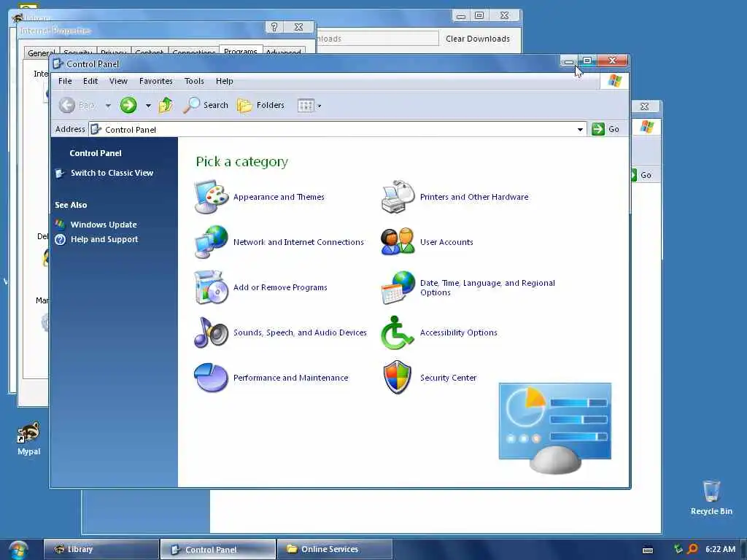
Task: Click the Appearance and Themes link
Action: pyautogui.click(x=279, y=197)
